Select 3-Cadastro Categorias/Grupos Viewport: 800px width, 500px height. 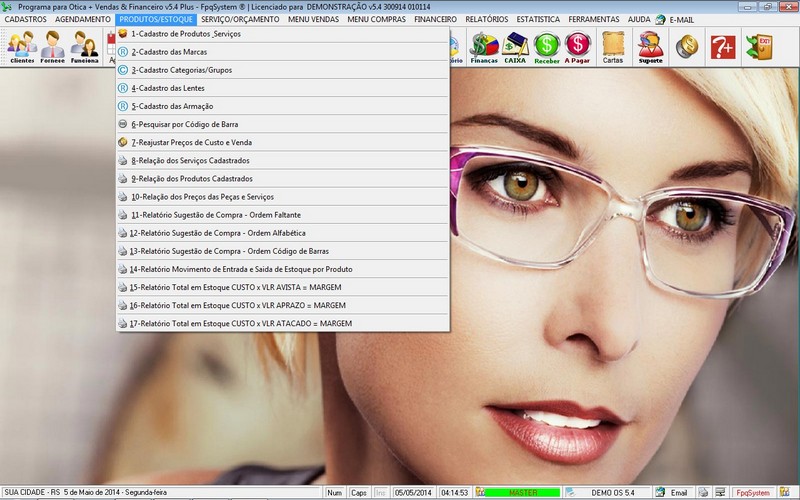283,70
